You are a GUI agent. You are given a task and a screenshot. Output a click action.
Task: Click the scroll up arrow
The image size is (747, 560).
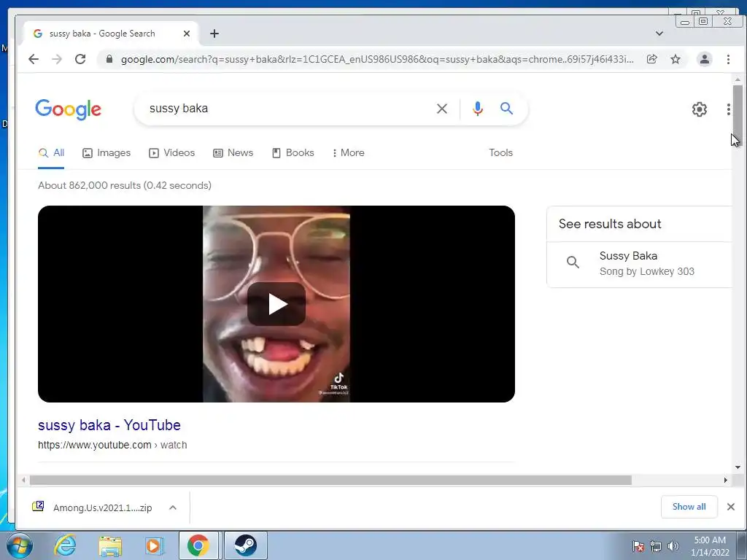[738, 79]
